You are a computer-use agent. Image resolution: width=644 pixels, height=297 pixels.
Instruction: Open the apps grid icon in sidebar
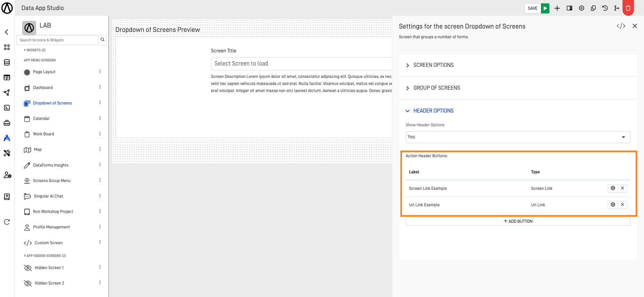pyautogui.click(x=7, y=47)
